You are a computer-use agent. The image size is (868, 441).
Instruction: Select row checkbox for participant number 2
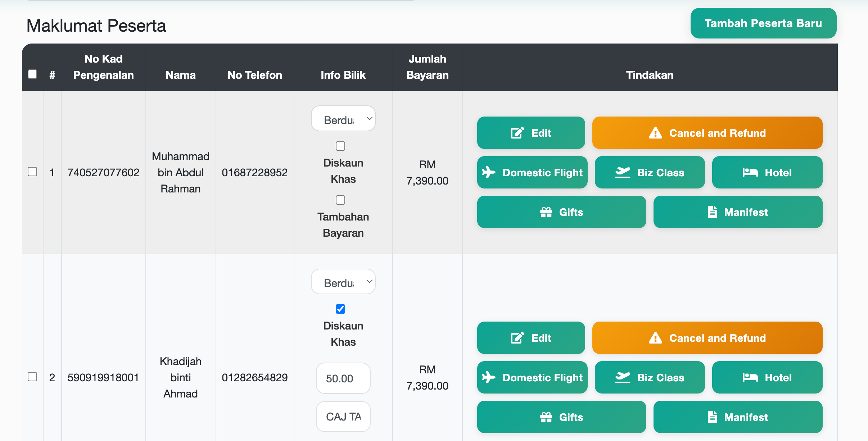(x=32, y=377)
